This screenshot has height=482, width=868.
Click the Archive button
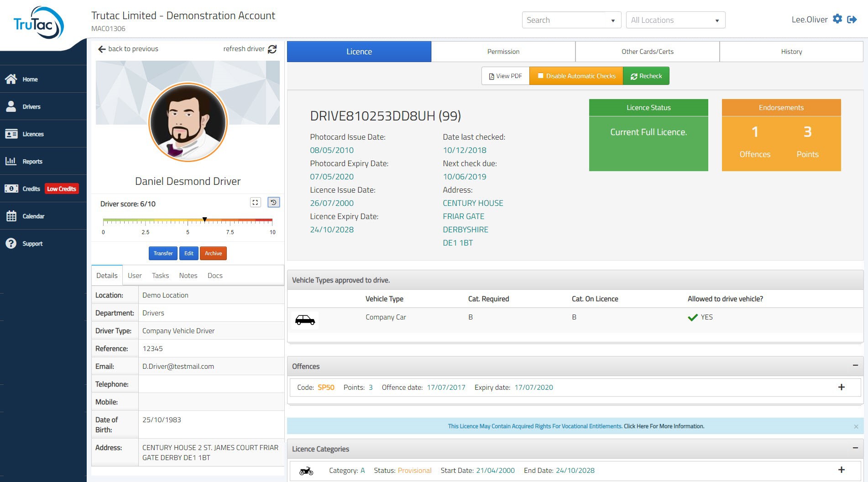pyautogui.click(x=213, y=253)
